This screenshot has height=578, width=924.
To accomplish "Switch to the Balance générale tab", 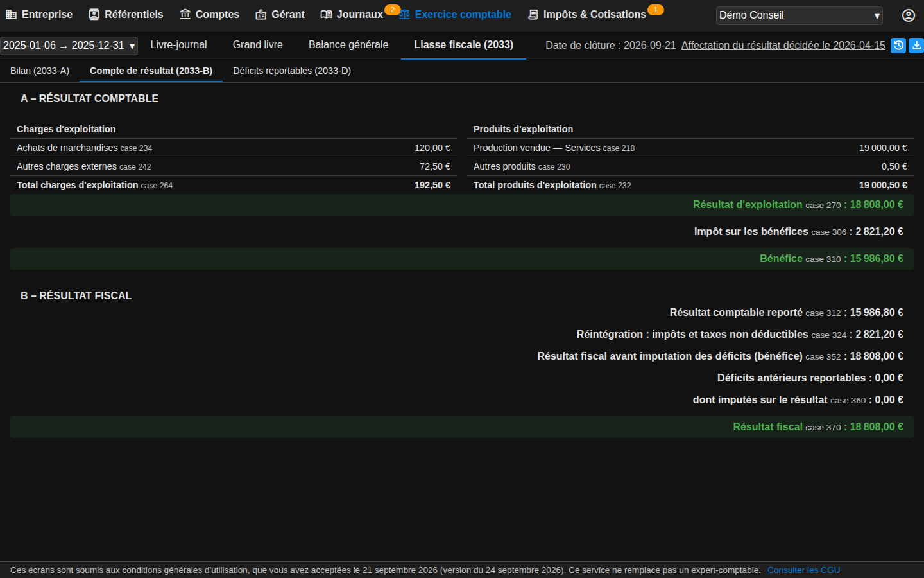I will [x=348, y=45].
